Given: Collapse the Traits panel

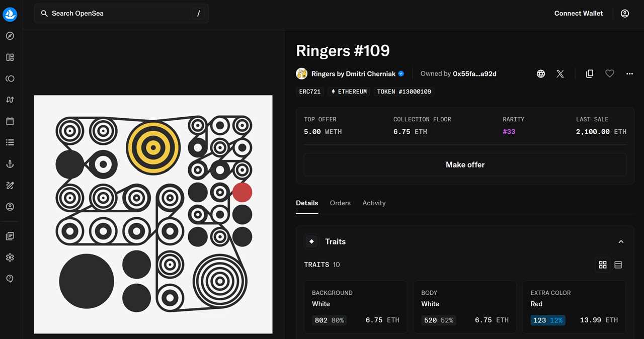Looking at the screenshot, I should (x=621, y=241).
